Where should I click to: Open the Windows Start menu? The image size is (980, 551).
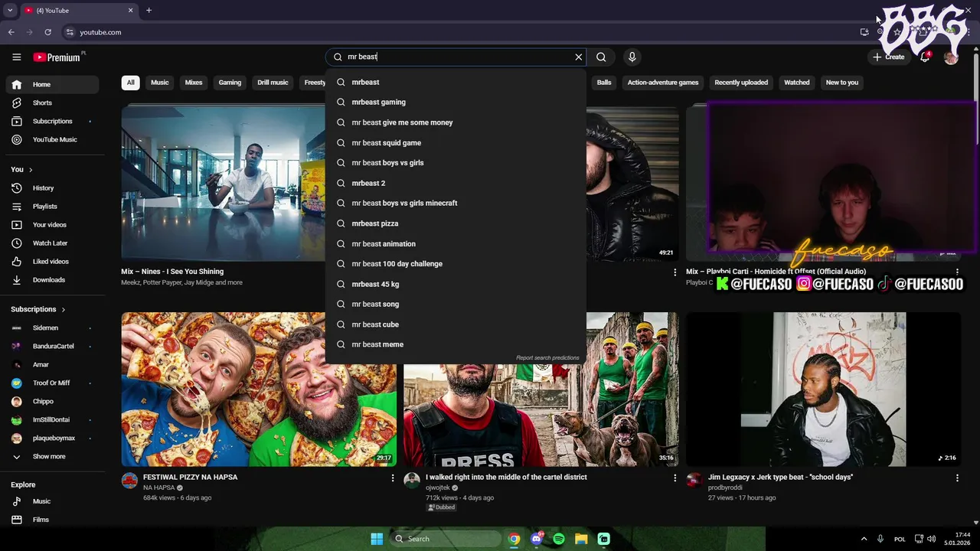377,539
